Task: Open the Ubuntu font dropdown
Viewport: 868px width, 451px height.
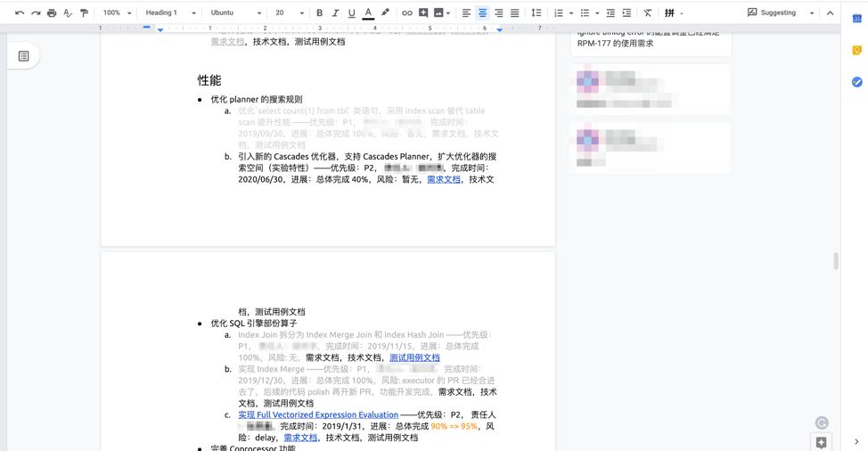Action: (x=236, y=13)
